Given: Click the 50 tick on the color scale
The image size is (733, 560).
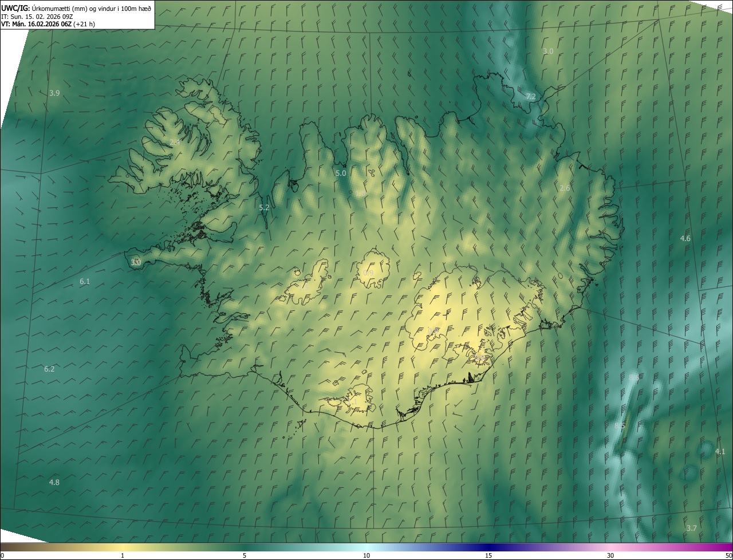Looking at the screenshot, I should [728, 555].
